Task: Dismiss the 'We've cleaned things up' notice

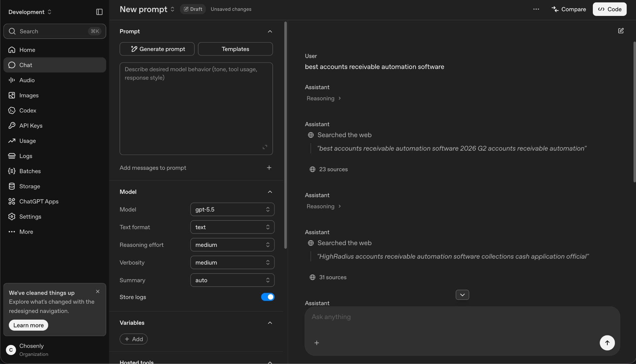Action: click(x=98, y=292)
